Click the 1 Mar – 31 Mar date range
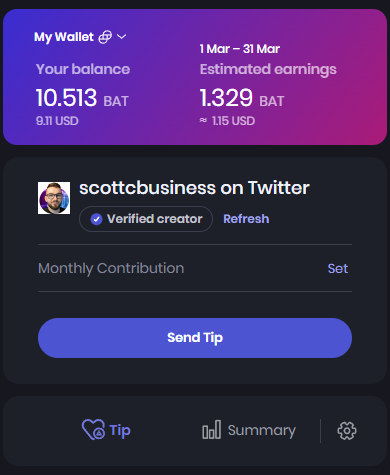The width and height of the screenshot is (390, 475). point(240,49)
